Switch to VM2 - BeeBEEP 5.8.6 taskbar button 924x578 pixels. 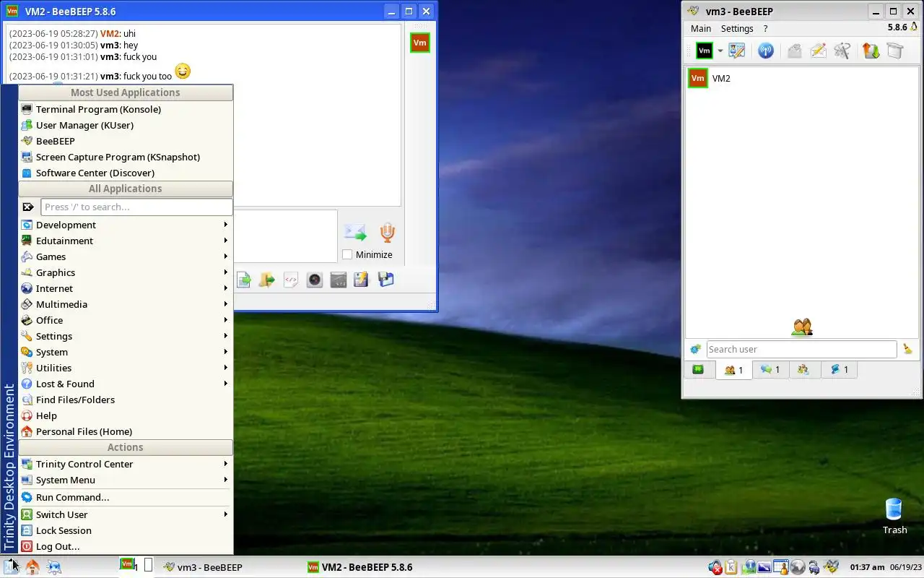pos(374,567)
